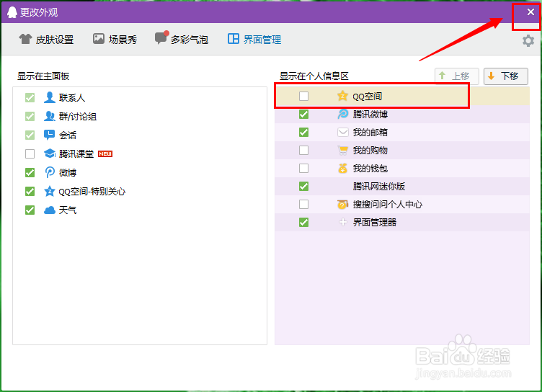The image size is (542, 392).
Task: Check the QQ空间 checkbox in personal info area
Action: coord(304,96)
